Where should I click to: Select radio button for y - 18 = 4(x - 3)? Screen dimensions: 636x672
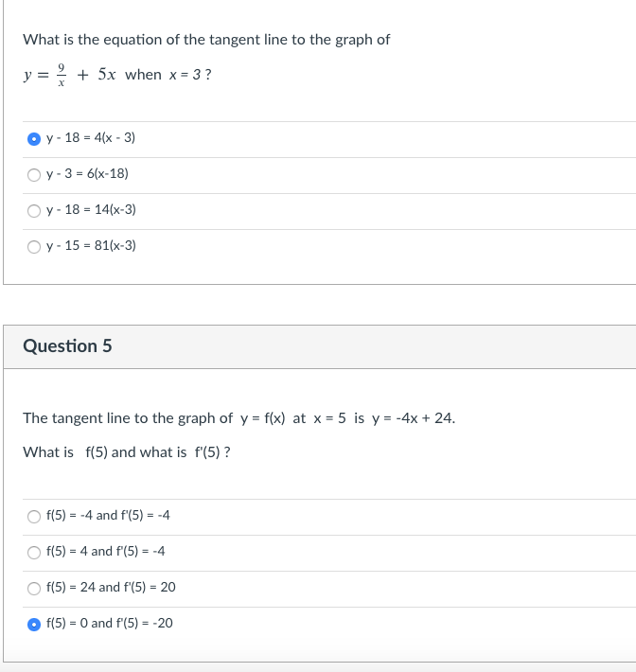click(34, 139)
